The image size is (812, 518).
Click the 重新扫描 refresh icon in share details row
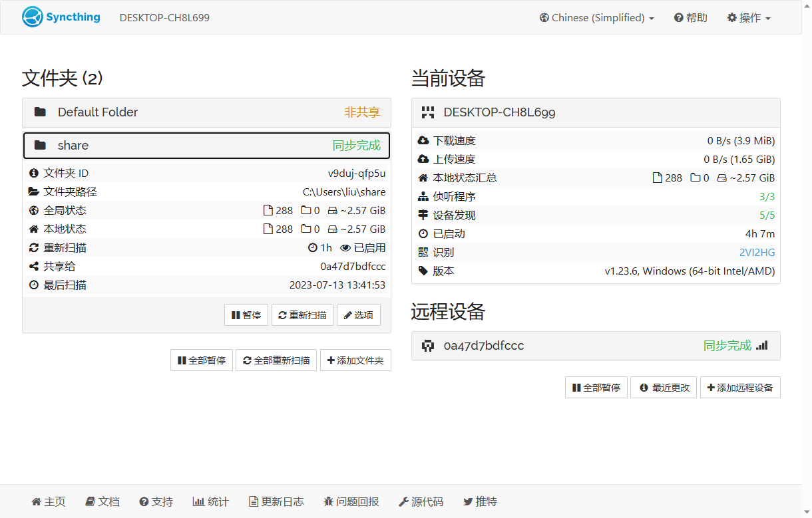point(34,248)
